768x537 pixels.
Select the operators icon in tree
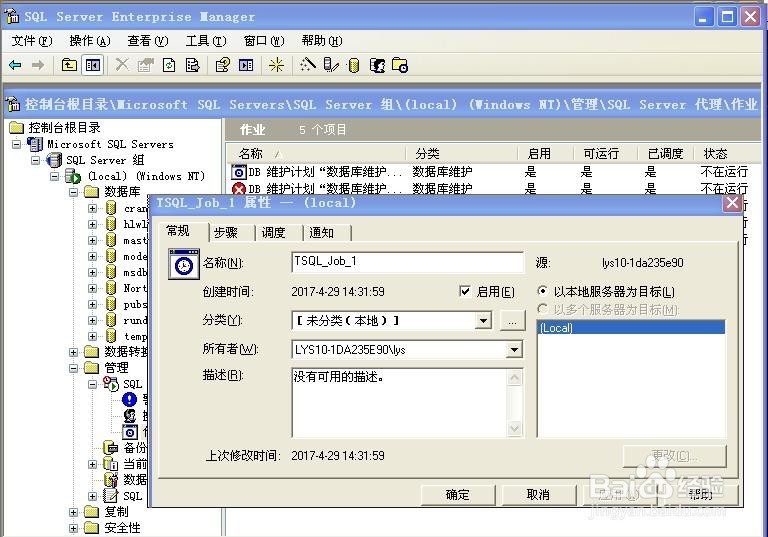click(x=130, y=416)
